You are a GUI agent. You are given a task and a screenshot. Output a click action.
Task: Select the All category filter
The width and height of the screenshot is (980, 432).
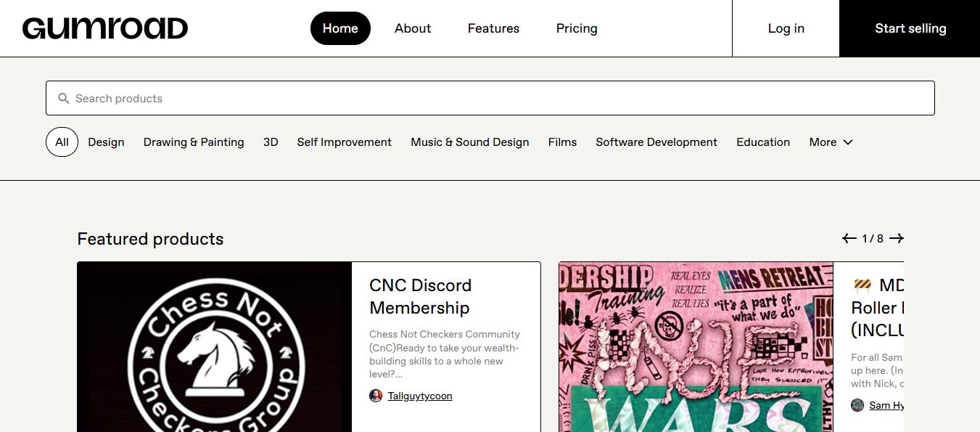(x=62, y=142)
